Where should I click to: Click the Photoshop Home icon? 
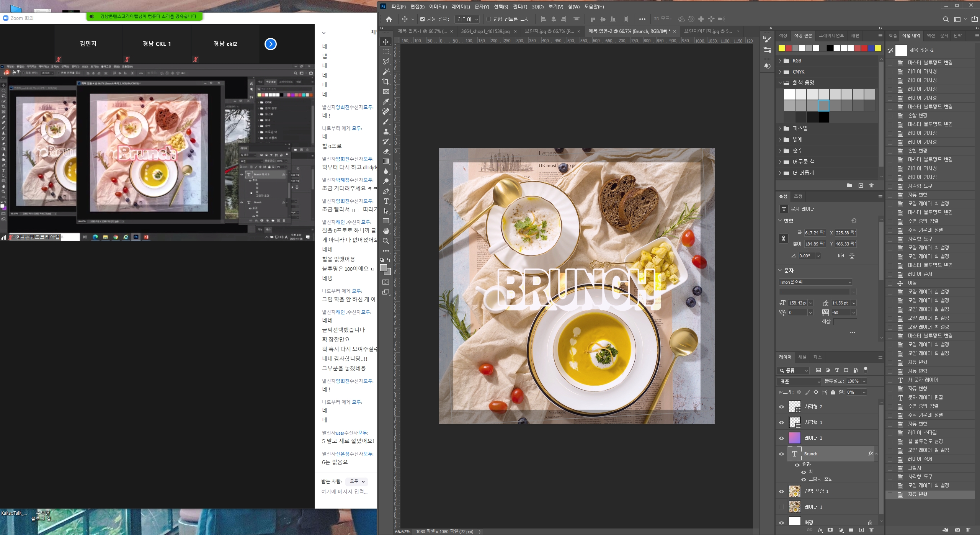[x=389, y=19]
